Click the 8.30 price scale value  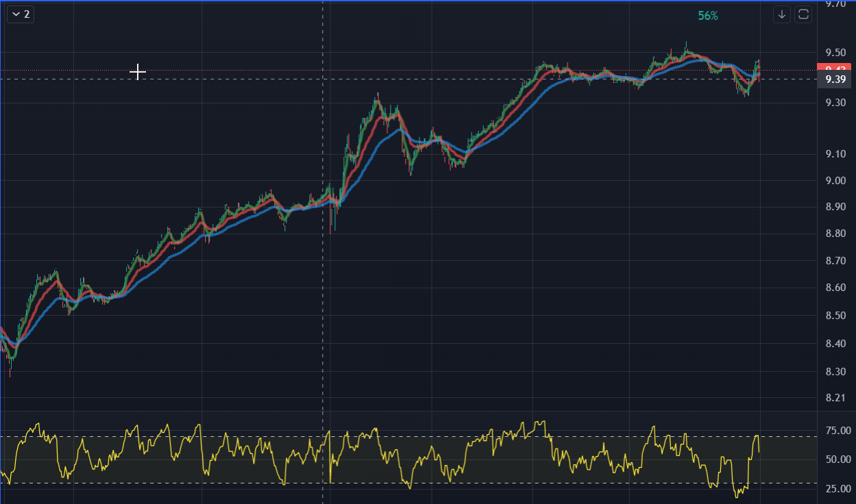(x=835, y=372)
